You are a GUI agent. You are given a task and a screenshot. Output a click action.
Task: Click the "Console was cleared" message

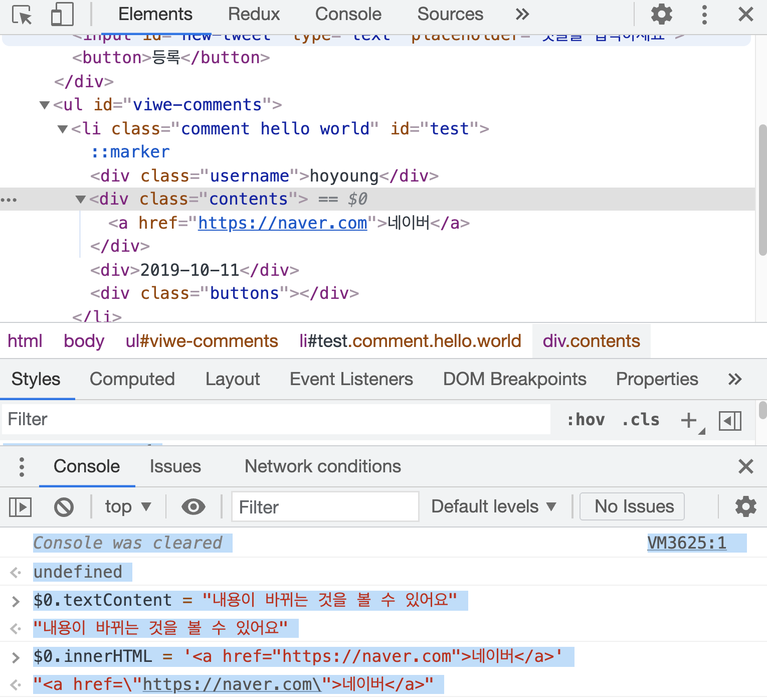(127, 543)
